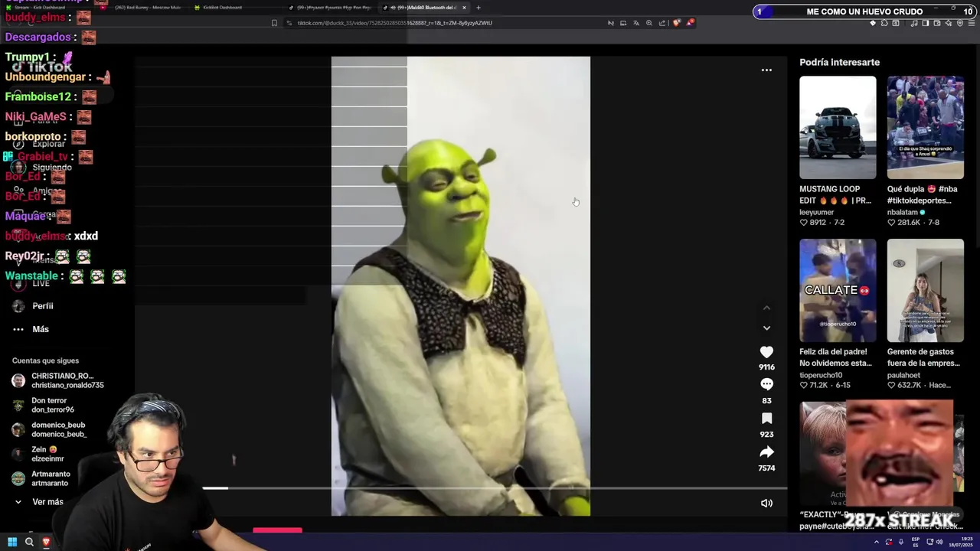Go to next video with down chevron
This screenshot has height=551, width=980.
(766, 328)
